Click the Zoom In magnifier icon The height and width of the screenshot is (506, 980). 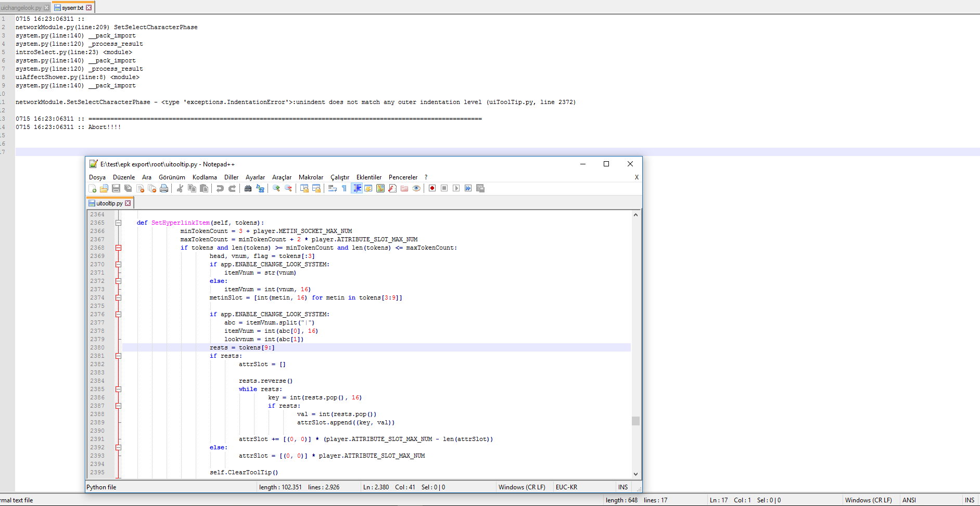tap(276, 188)
